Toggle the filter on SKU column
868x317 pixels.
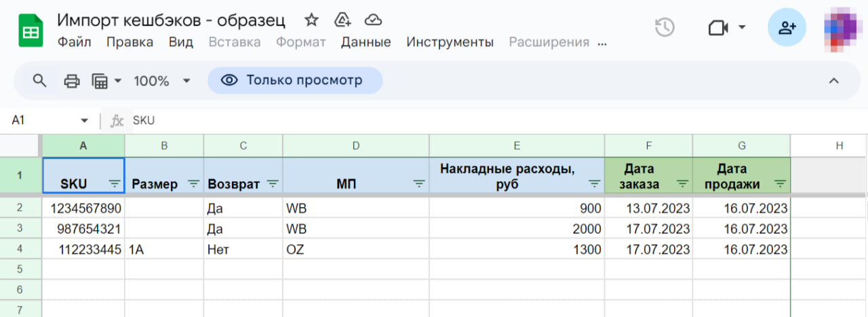tap(115, 183)
